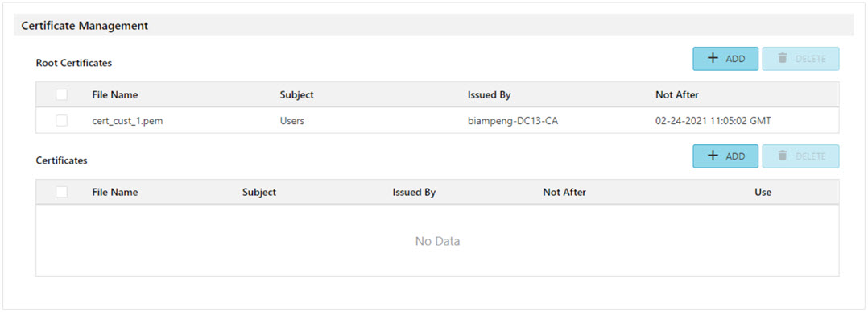
Task: Click the Use column header in Certificates
Action: 763,193
